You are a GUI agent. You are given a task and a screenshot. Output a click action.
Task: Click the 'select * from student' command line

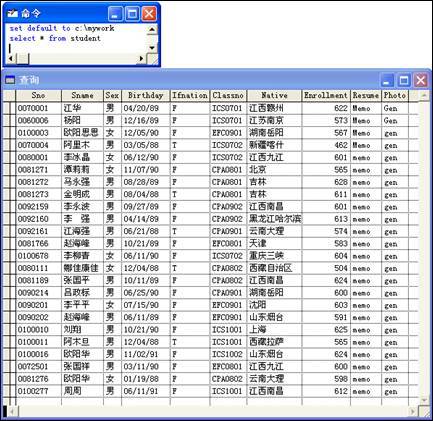point(55,38)
